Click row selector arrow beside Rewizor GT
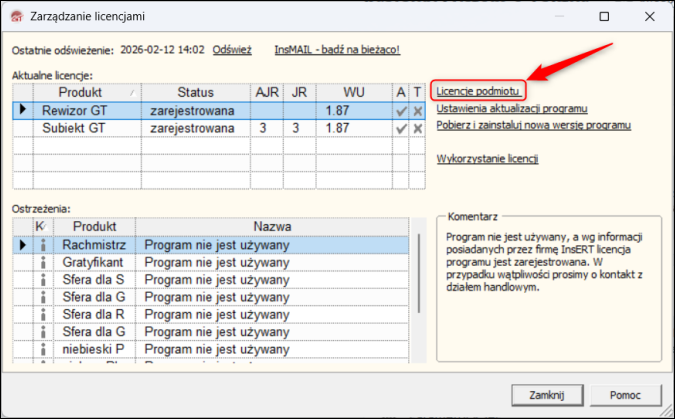Image resolution: width=675 pixels, height=419 pixels. pyautogui.click(x=23, y=111)
